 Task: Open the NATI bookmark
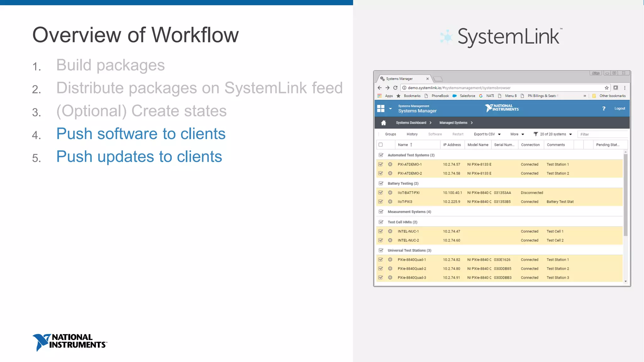[x=486, y=96]
